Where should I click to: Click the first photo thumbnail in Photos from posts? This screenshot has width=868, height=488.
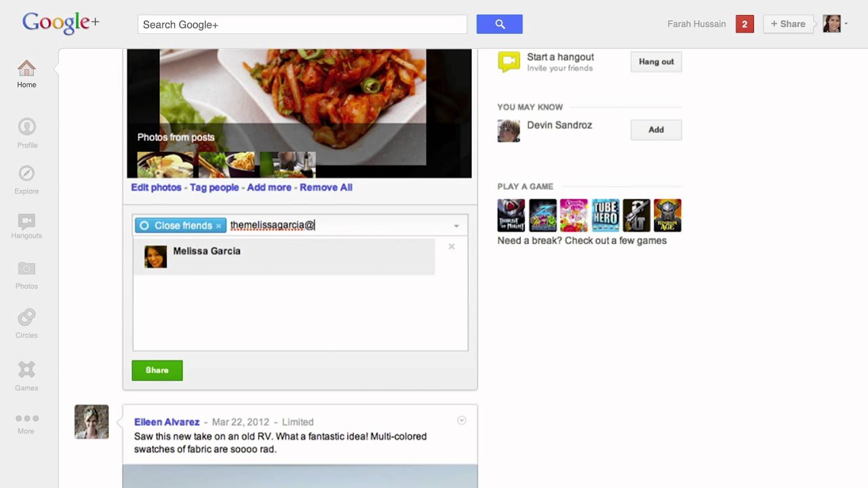point(165,164)
